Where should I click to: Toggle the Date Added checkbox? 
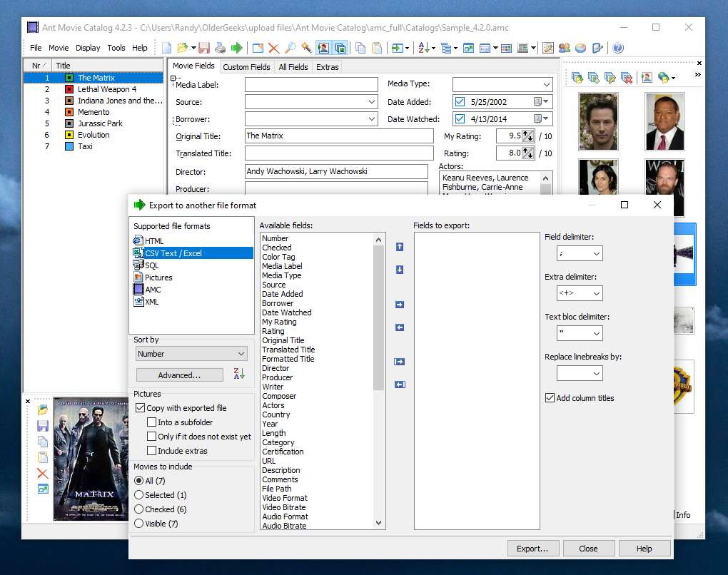pyautogui.click(x=460, y=101)
